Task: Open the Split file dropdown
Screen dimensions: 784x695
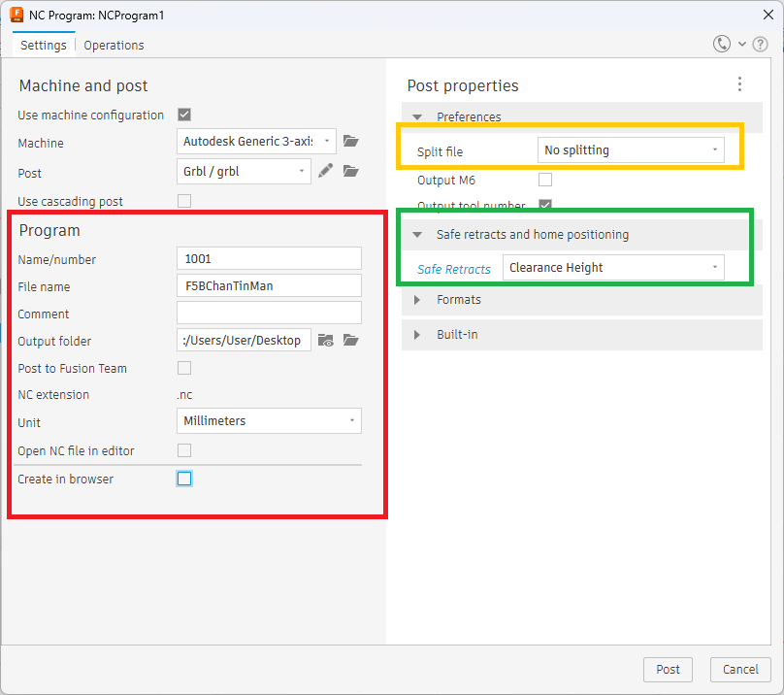Action: pyautogui.click(x=631, y=150)
